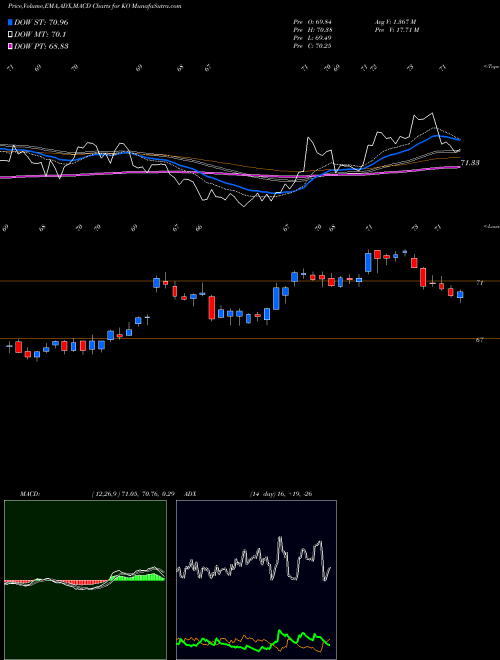Image resolution: width=500 pixels, height=660 pixels.
Task: Select the 'DOW MT: 70.1' label
Action: point(40,35)
